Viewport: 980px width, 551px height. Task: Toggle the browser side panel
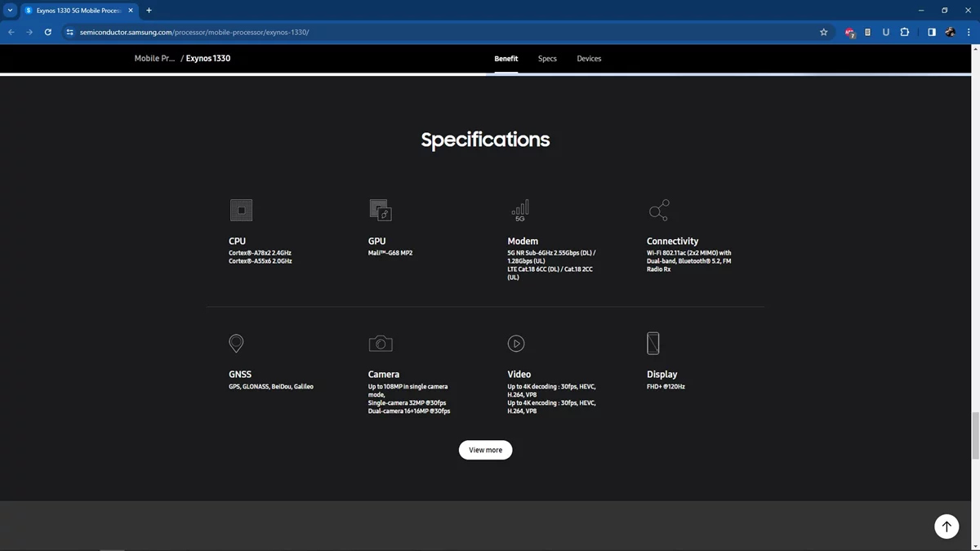click(931, 33)
